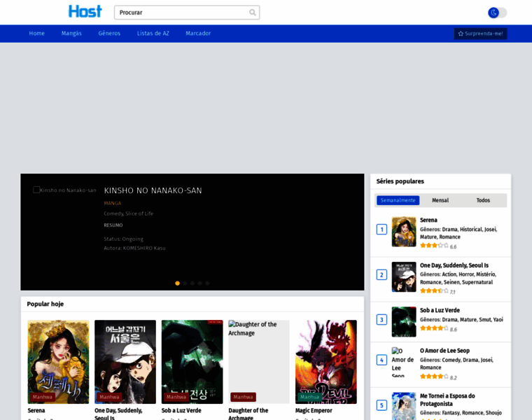The height and width of the screenshot is (420, 532).
Task: Open Listas de AZ menu item
Action: coord(153,33)
